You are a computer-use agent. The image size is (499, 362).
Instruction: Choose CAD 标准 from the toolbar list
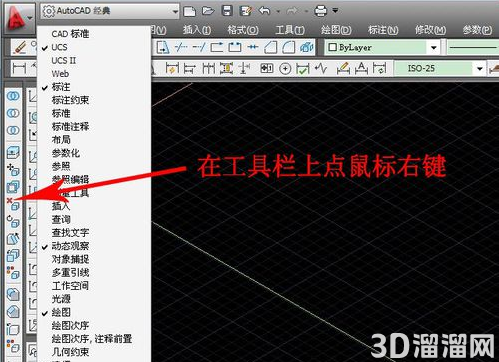[94, 34]
